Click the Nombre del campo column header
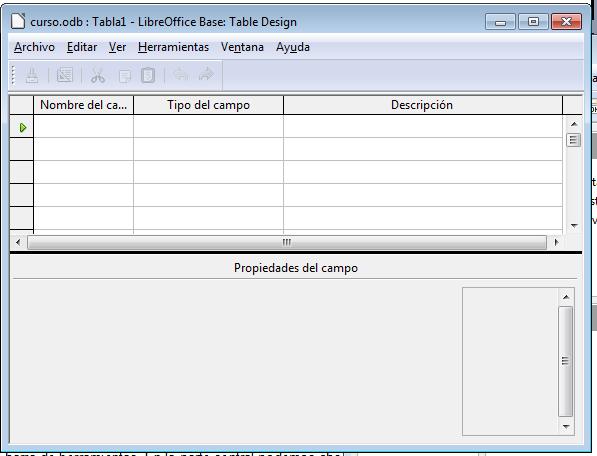The width and height of the screenshot is (597, 456). click(83, 105)
